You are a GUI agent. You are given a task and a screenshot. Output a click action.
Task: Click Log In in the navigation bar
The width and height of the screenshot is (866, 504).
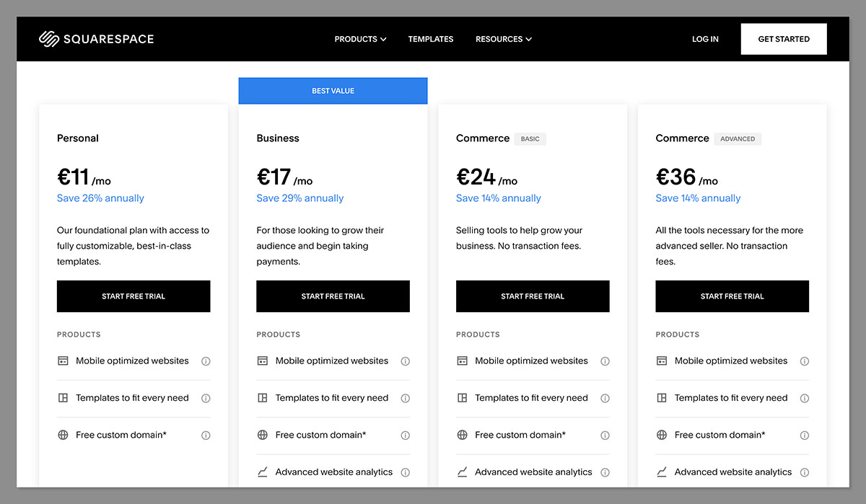[x=705, y=39]
